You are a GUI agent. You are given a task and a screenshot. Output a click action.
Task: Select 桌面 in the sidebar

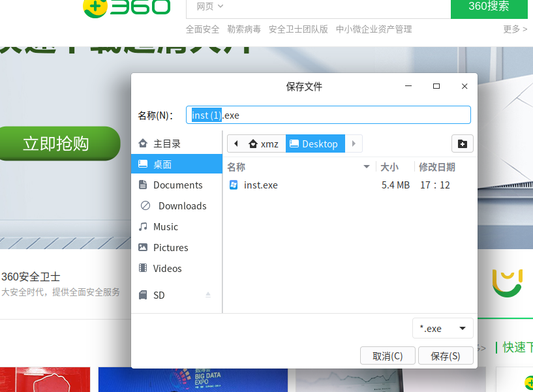177,164
